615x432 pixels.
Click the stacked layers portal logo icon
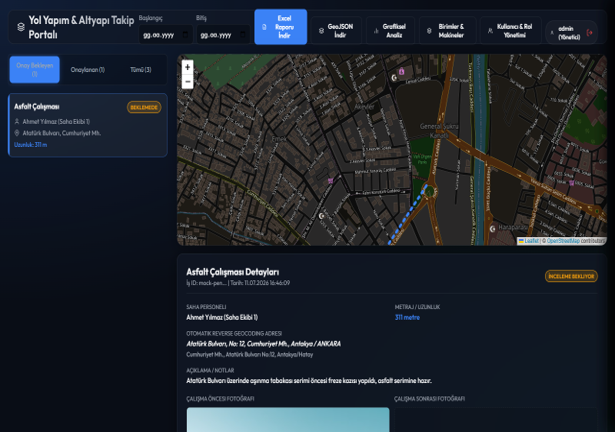tap(21, 27)
